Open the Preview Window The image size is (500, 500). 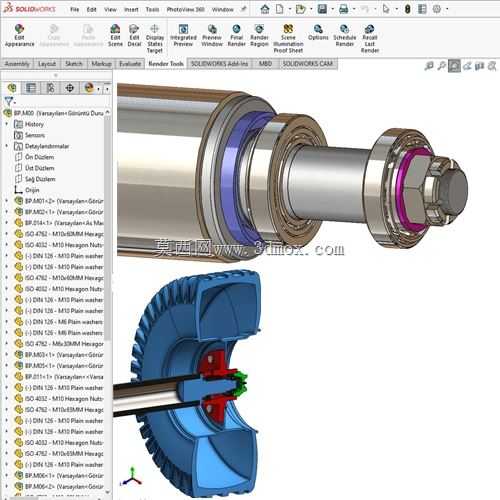[x=212, y=35]
